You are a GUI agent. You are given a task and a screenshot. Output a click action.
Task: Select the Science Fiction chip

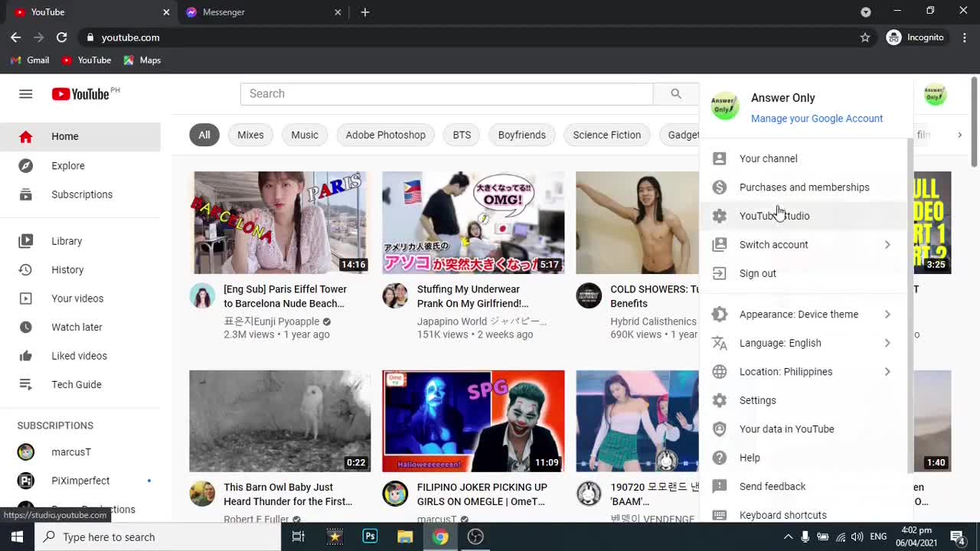pyautogui.click(x=607, y=135)
